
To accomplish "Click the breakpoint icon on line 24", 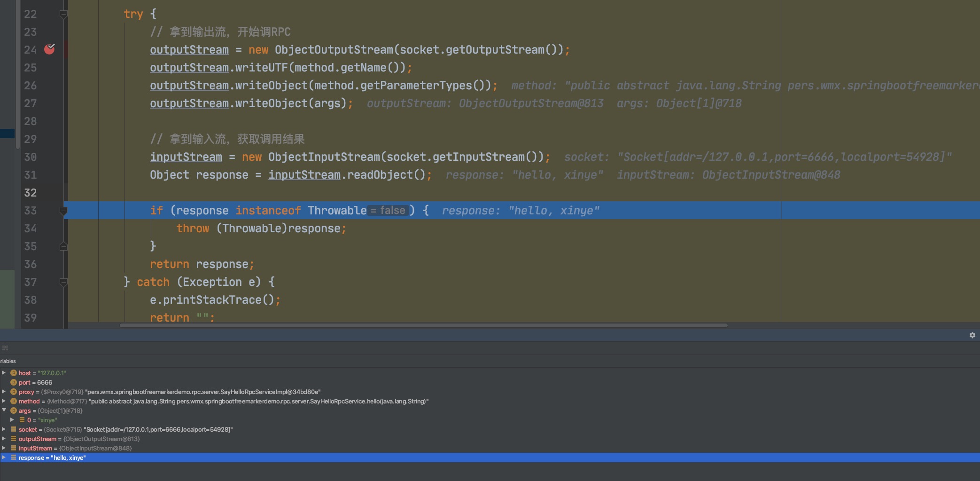I will pos(49,49).
